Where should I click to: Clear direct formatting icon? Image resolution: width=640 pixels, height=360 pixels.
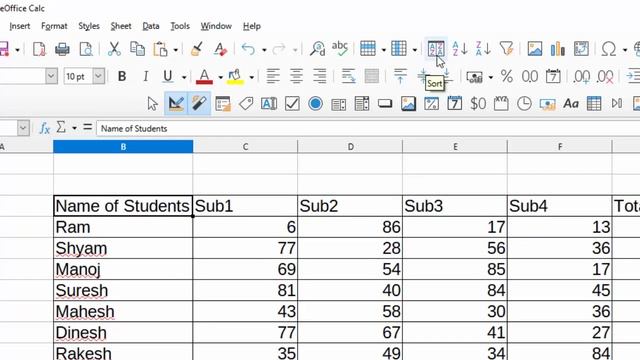pos(220,49)
